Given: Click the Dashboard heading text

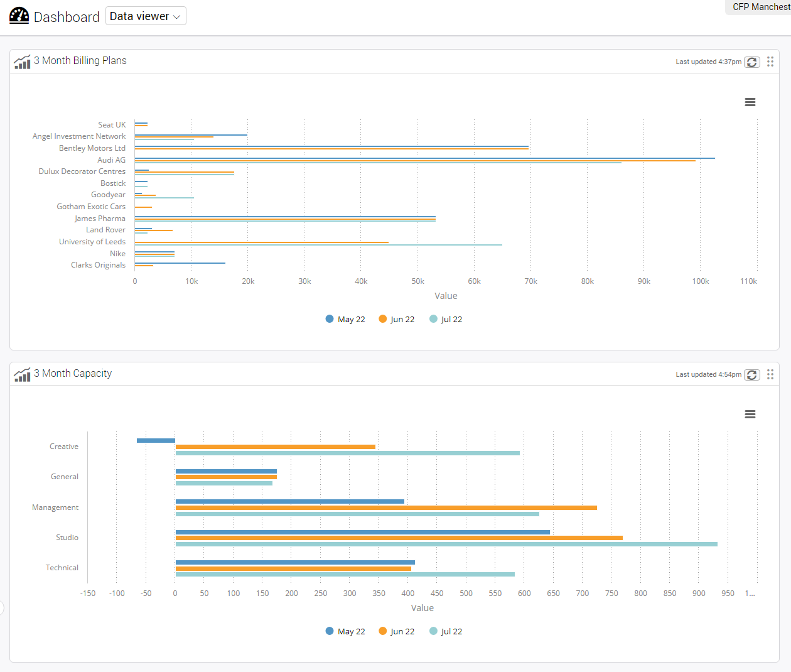Looking at the screenshot, I should pos(67,17).
